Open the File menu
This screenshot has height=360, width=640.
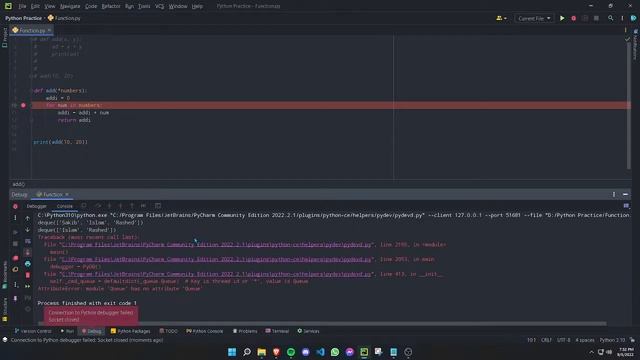pyautogui.click(x=22, y=6)
